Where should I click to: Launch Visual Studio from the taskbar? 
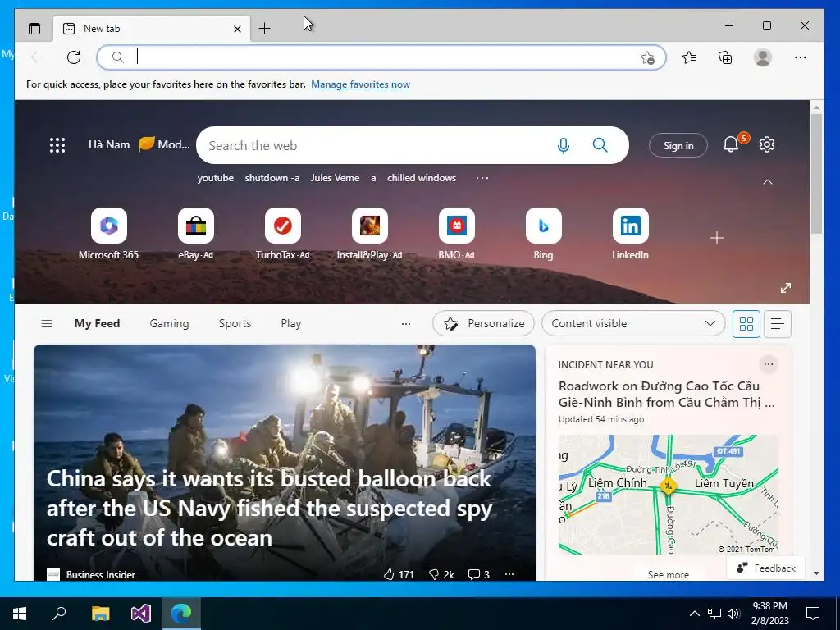coord(141,614)
